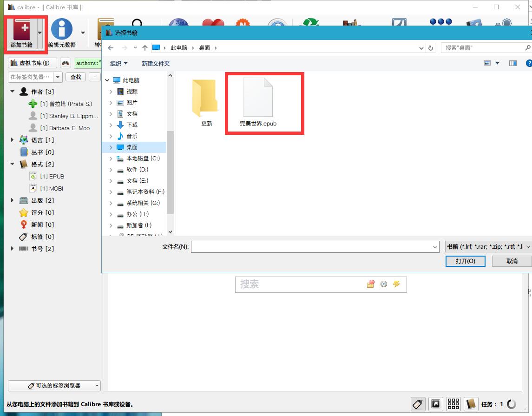Viewport: 532px width, 416px height.
Task: Toggle the tag browser button in status bar
Action: pyautogui.click(x=418, y=404)
